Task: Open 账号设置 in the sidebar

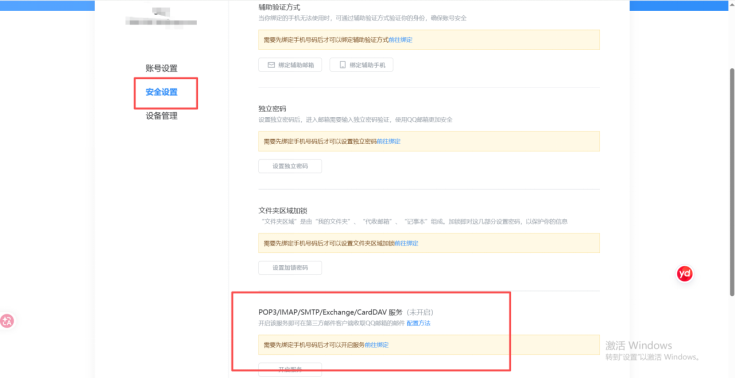Action: tap(161, 68)
